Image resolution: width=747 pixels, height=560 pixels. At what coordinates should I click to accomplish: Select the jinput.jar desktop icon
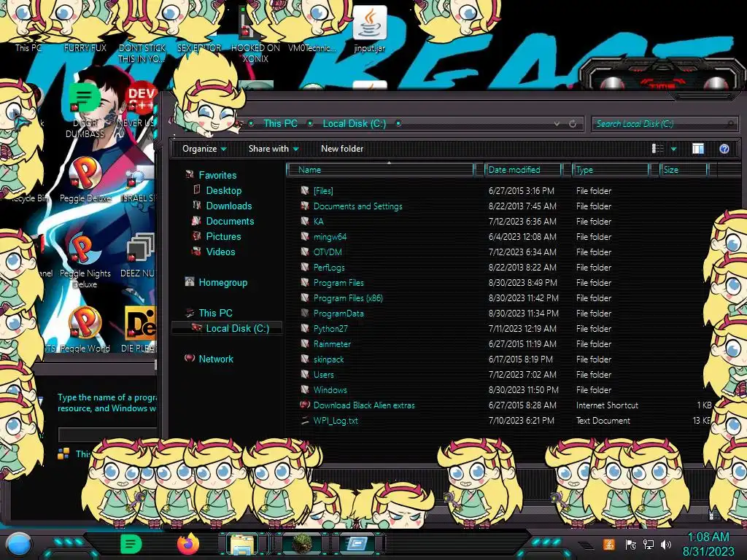pyautogui.click(x=369, y=29)
